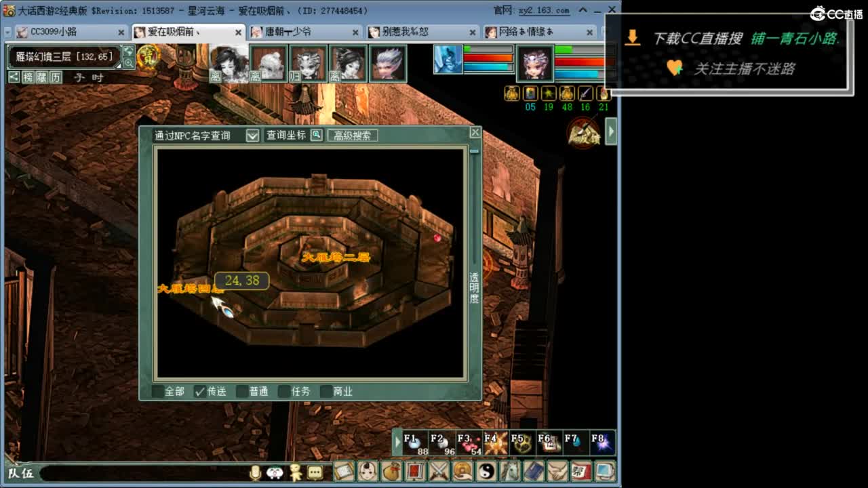Check the 商业 filter checkbox
The image size is (868, 488).
coord(326,391)
